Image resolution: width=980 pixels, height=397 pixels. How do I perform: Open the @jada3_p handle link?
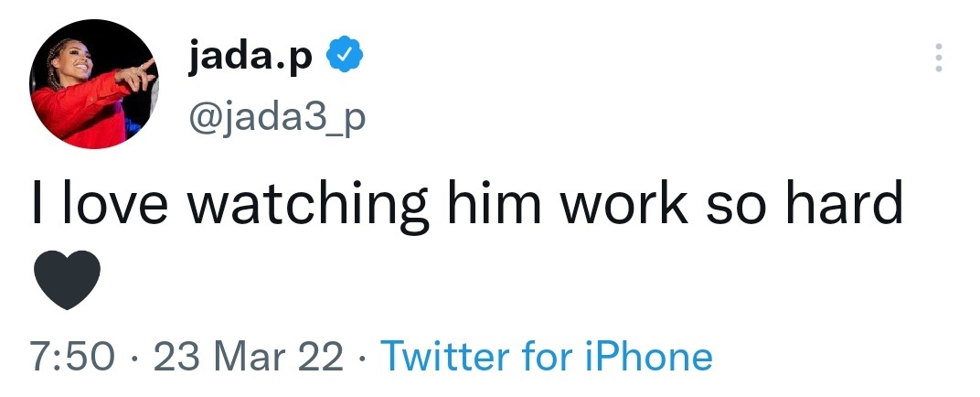pyautogui.click(x=275, y=115)
